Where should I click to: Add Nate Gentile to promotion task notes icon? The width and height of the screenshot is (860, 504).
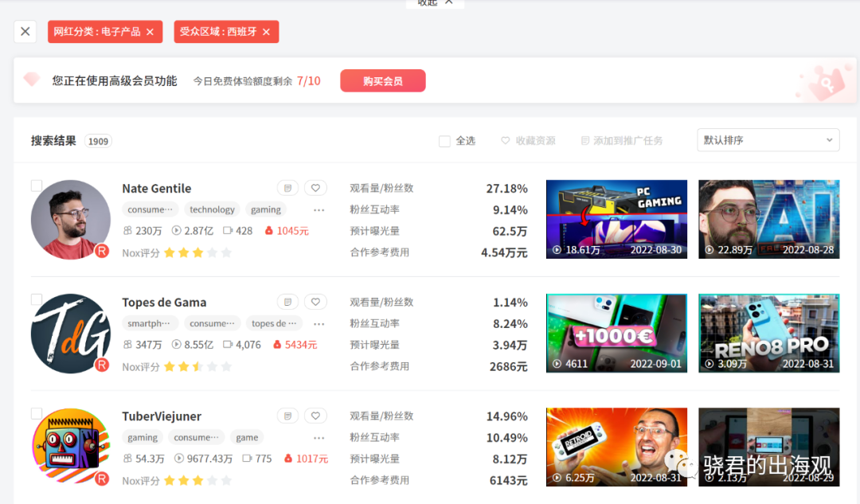click(287, 187)
